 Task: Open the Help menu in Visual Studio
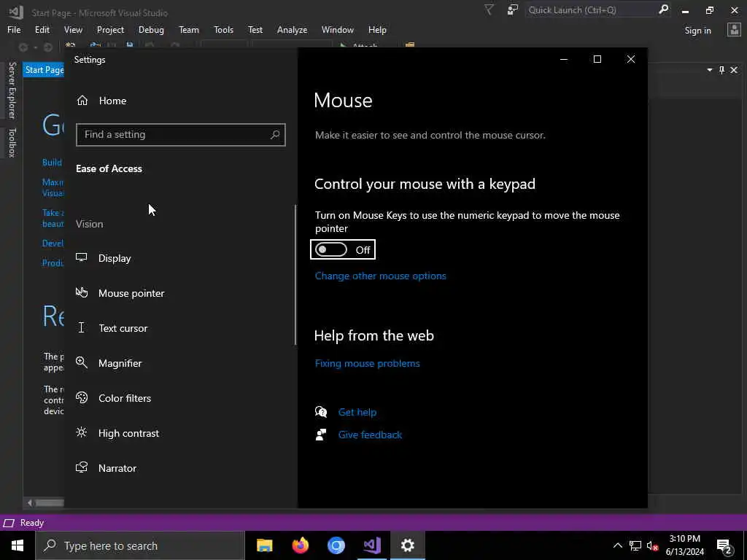point(377,29)
